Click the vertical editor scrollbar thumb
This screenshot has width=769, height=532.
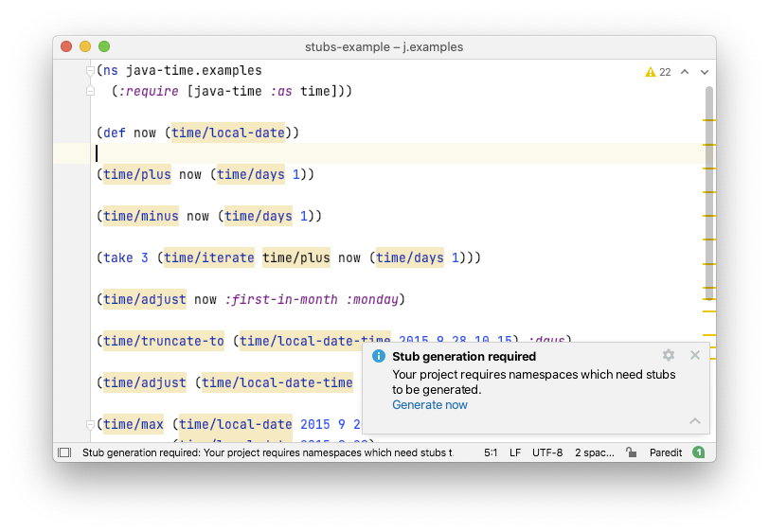coord(709,193)
